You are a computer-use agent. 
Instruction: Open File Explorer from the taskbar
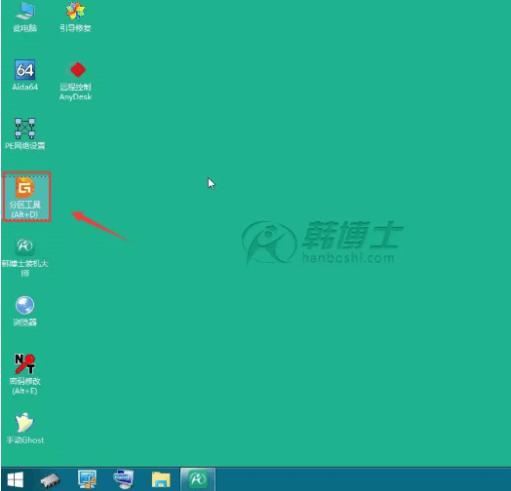161,480
